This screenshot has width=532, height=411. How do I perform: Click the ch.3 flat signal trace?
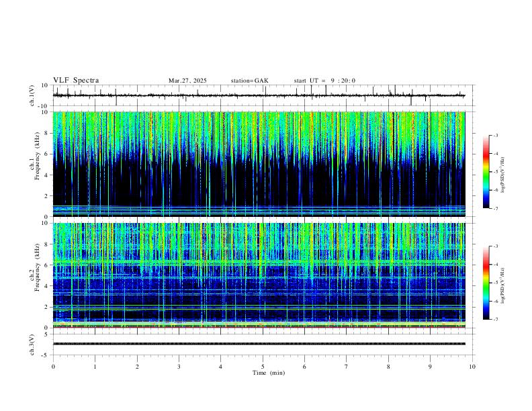coord(259,344)
